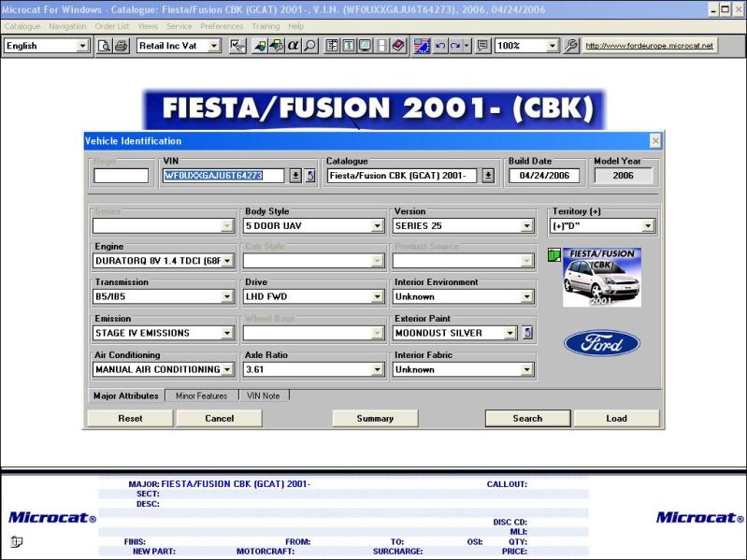
Task: Click the undo arrow toolbar icon
Action: click(438, 46)
